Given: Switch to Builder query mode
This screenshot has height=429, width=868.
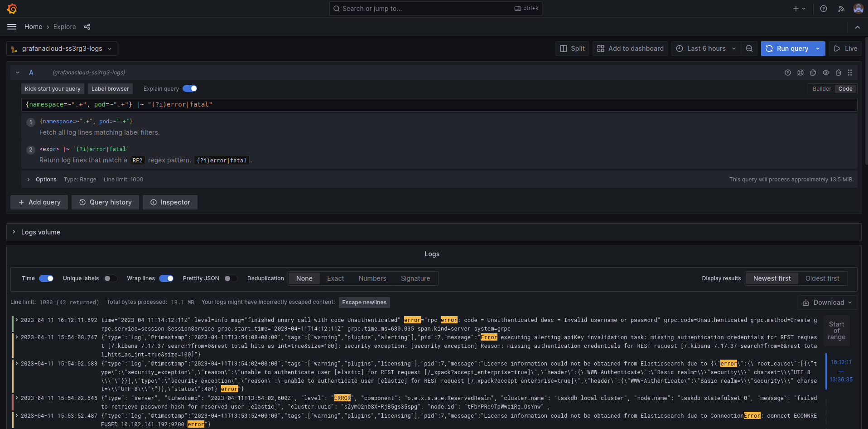Looking at the screenshot, I should click(x=822, y=89).
